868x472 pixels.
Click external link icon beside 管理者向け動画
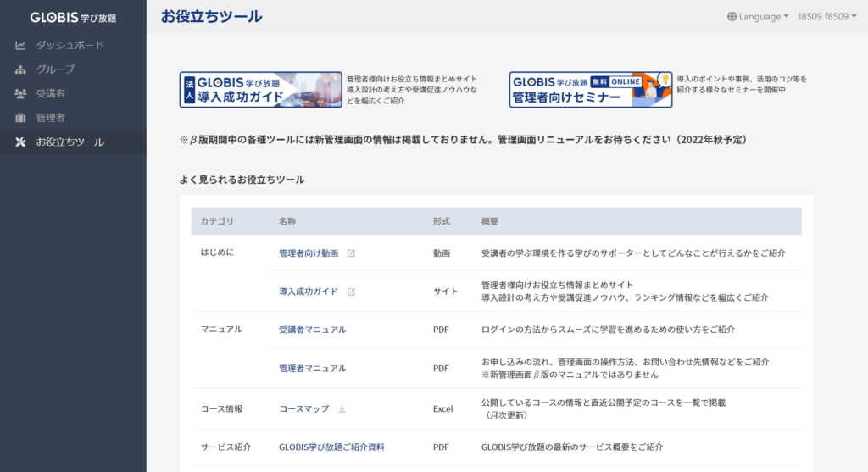(x=351, y=253)
